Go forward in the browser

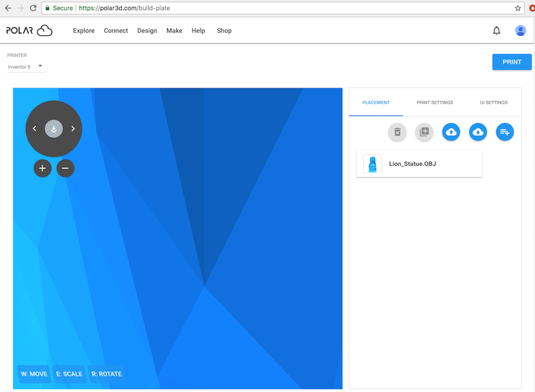click(x=21, y=8)
